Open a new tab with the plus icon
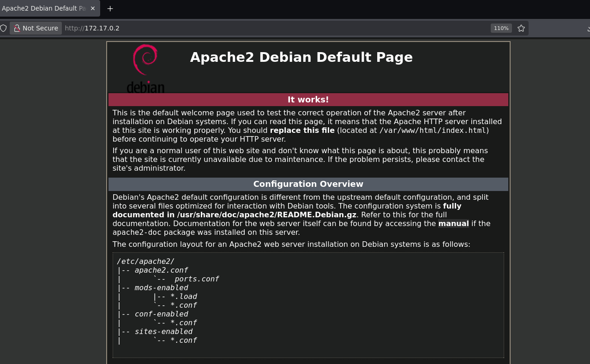The height and width of the screenshot is (364, 590). 109,8
